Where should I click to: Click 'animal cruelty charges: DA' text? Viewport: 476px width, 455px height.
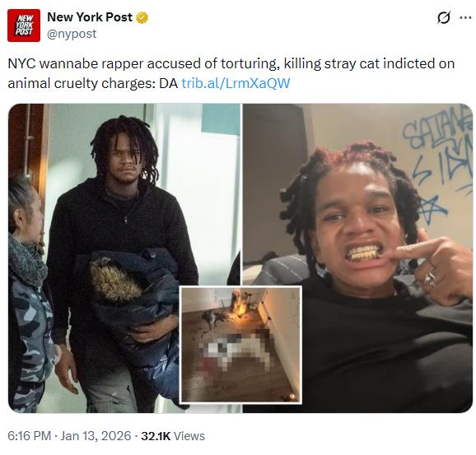93,83
